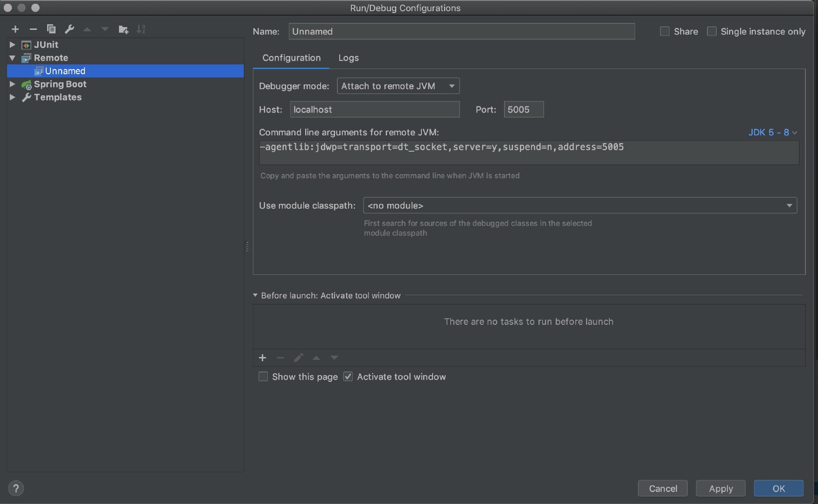Choose JDK 5 - 8 version link

tap(772, 133)
